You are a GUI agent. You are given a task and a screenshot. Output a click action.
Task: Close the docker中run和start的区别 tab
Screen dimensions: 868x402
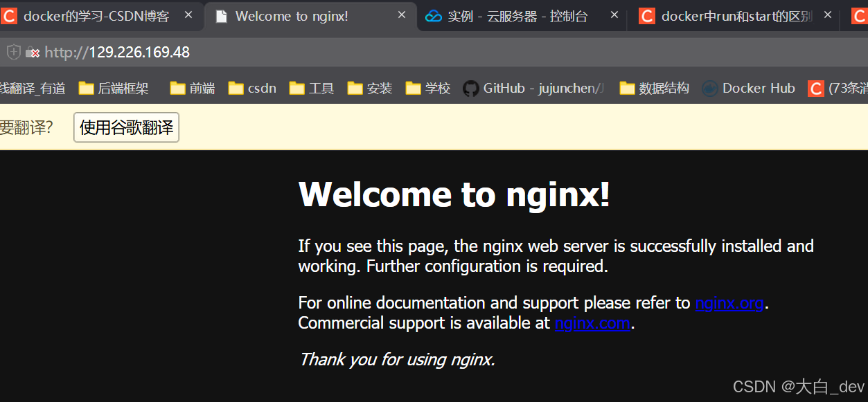click(x=827, y=15)
